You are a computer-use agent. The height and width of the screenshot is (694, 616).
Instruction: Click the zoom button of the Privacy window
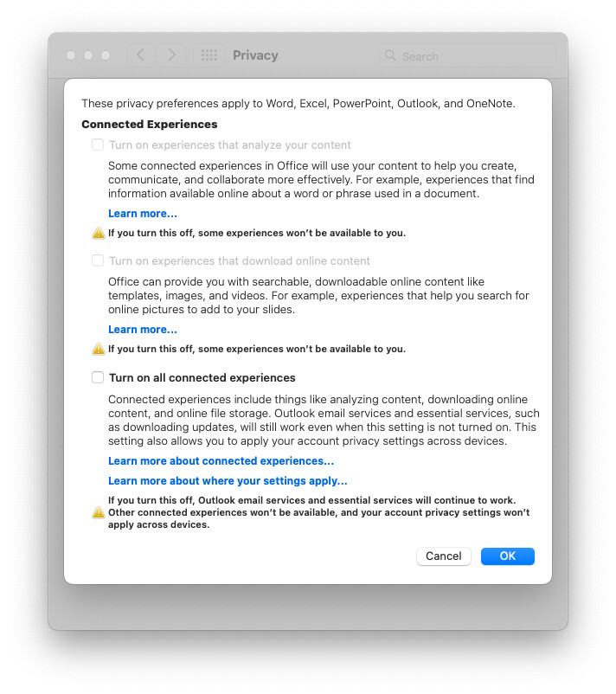(106, 55)
